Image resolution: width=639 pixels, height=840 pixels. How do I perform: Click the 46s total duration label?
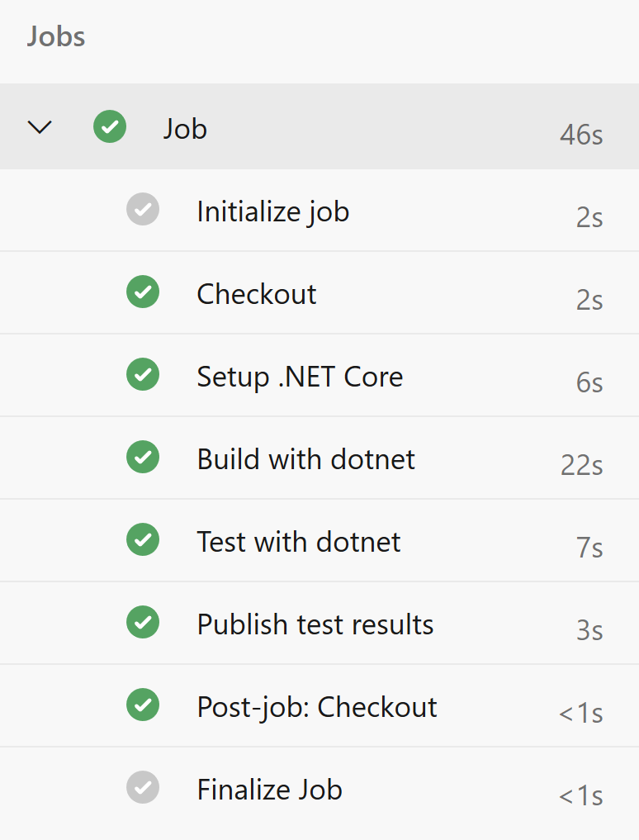coord(581,135)
